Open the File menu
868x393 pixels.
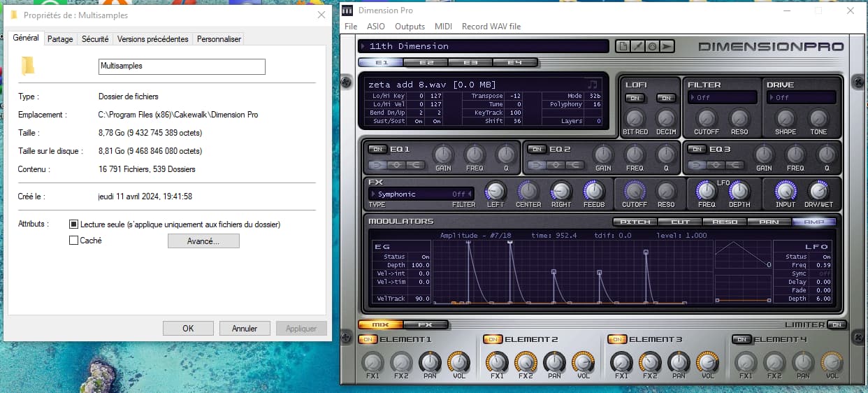point(351,27)
